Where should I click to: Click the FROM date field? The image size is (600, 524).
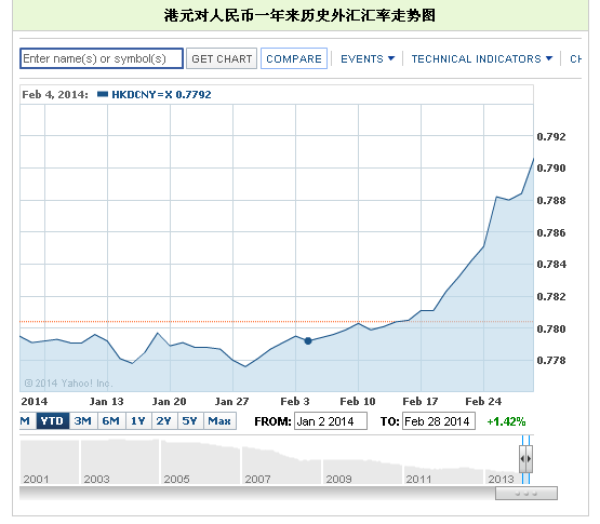331,421
